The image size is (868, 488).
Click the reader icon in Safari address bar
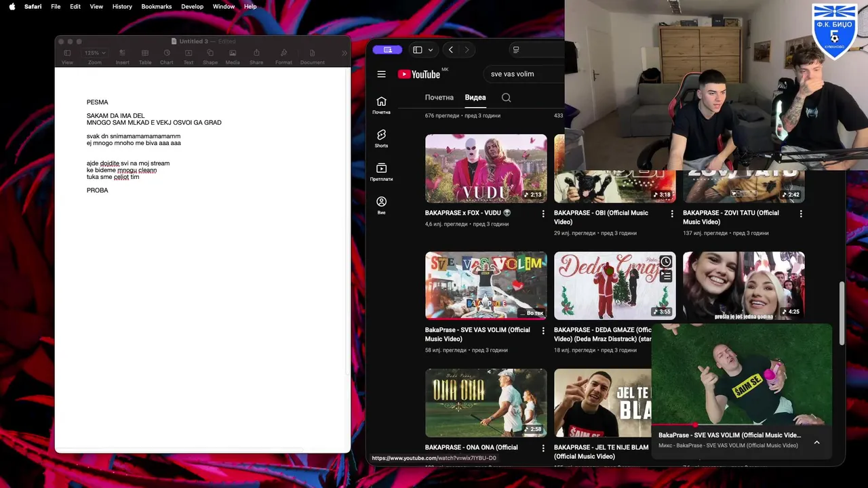[516, 49]
